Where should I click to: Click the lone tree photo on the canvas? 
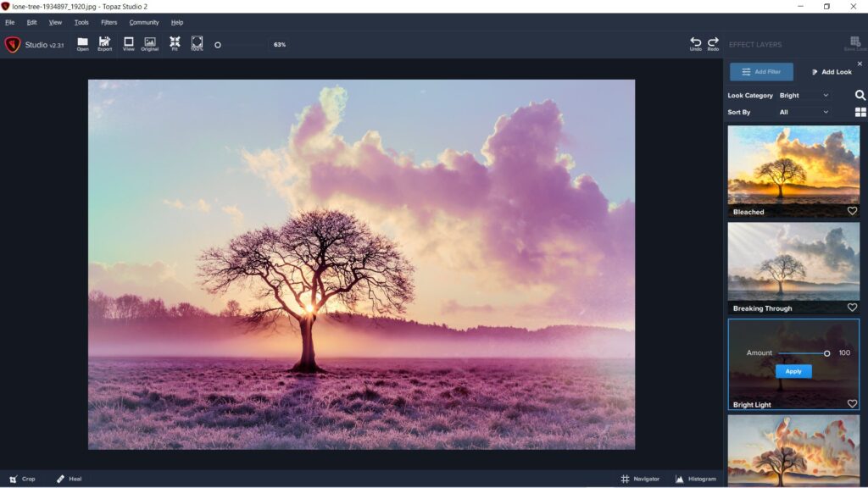[361, 264]
